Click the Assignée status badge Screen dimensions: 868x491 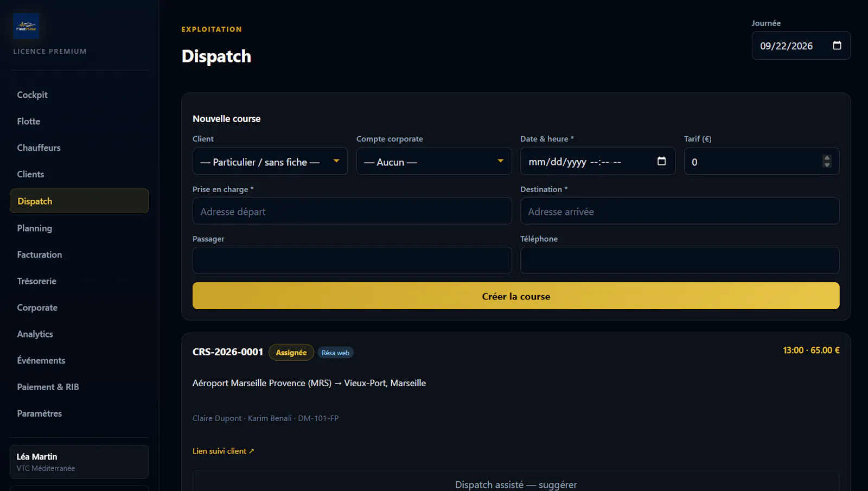[x=291, y=352]
